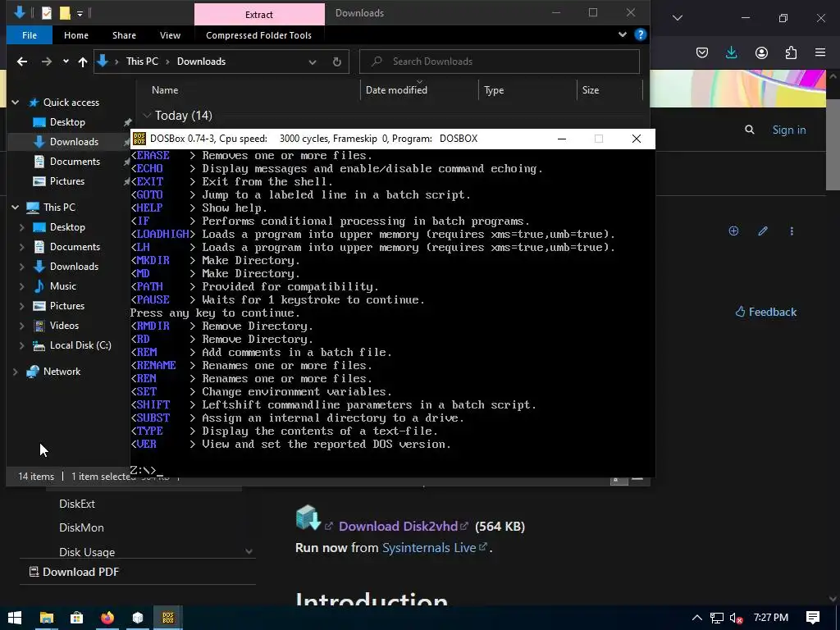Screen dimensions: 840x630
Task: Open the notification center icon
Action: (813, 619)
